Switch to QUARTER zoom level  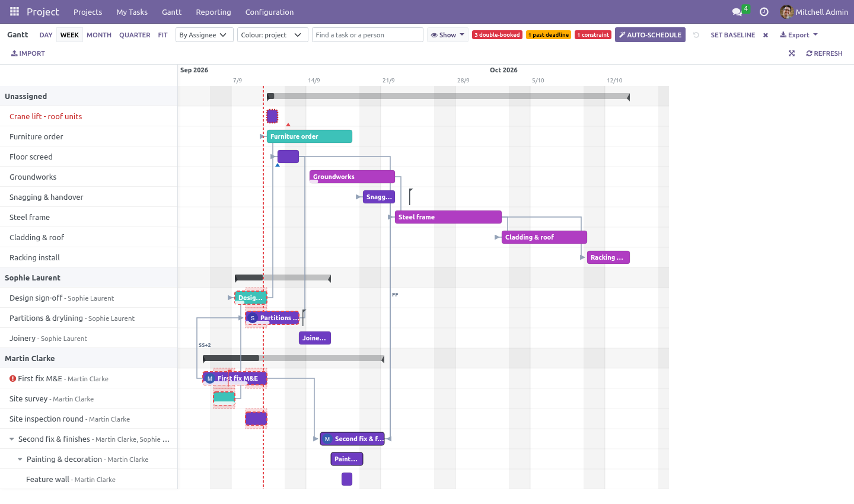coord(135,35)
